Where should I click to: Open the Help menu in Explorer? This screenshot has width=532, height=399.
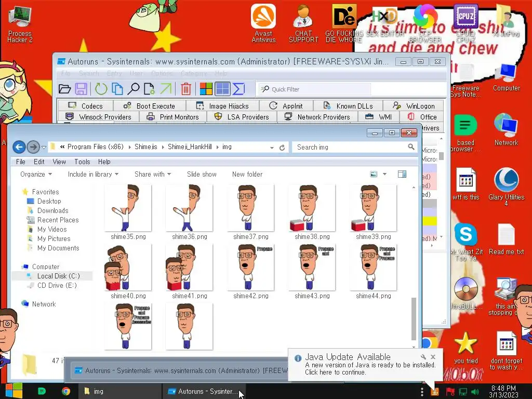(x=104, y=162)
